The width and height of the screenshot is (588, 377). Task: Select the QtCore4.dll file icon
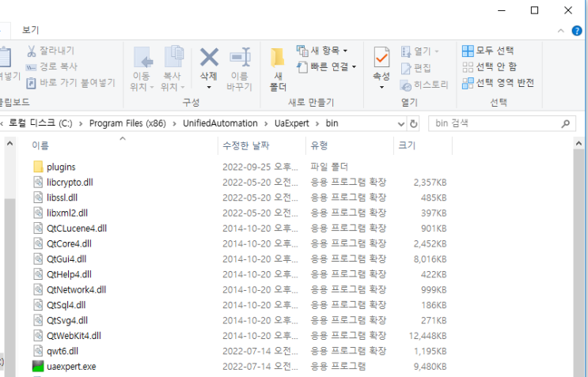[x=38, y=243]
